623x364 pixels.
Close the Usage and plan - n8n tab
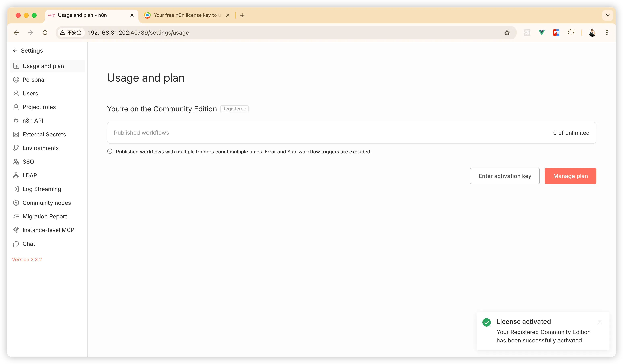pos(132,15)
